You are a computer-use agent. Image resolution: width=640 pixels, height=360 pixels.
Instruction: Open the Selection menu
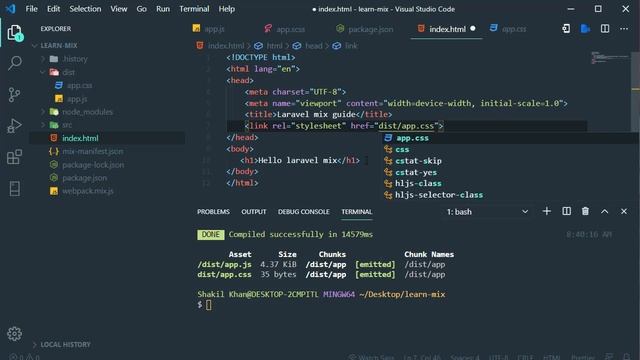85,9
